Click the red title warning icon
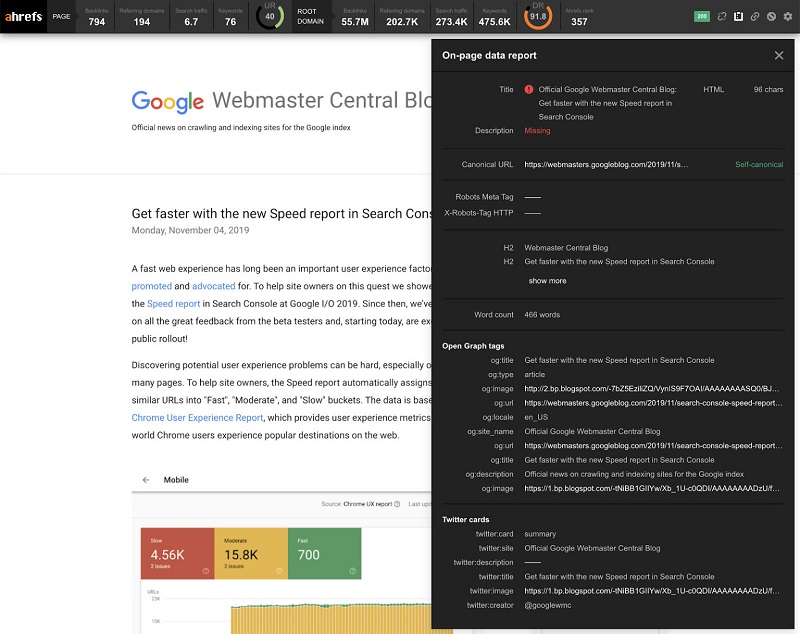The height and width of the screenshot is (634, 800). (529, 89)
